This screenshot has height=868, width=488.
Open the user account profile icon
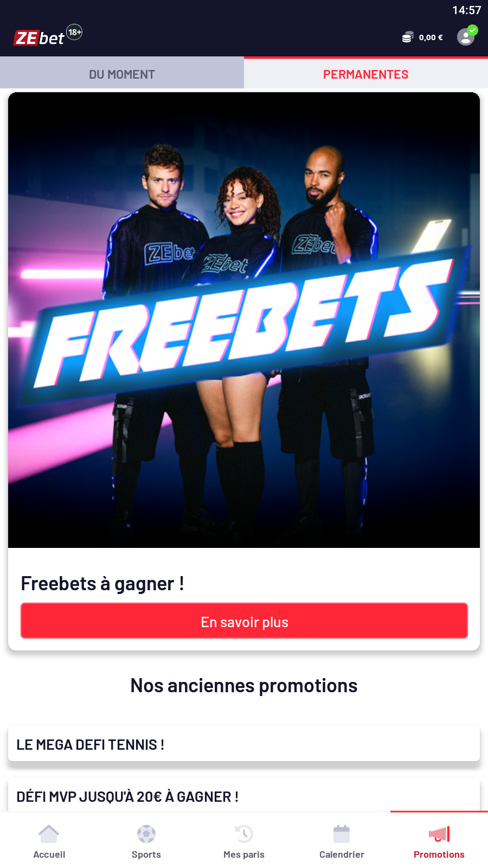[466, 37]
